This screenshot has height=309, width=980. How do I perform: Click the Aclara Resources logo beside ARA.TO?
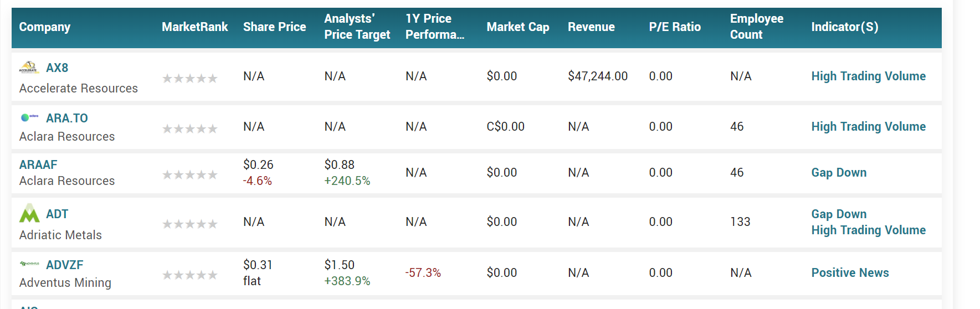coord(29,117)
